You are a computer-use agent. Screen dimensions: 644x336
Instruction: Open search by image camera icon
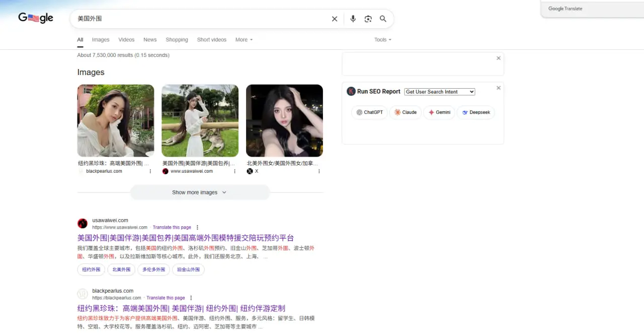click(368, 19)
